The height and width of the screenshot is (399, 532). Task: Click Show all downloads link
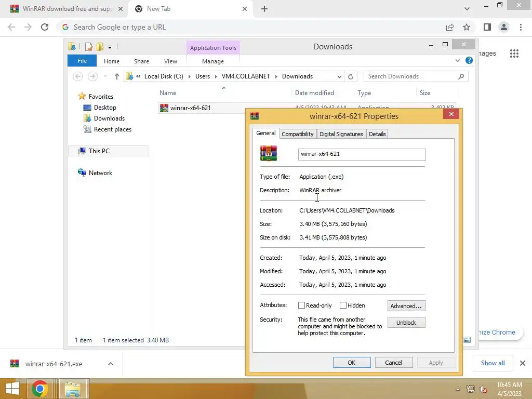click(493, 363)
